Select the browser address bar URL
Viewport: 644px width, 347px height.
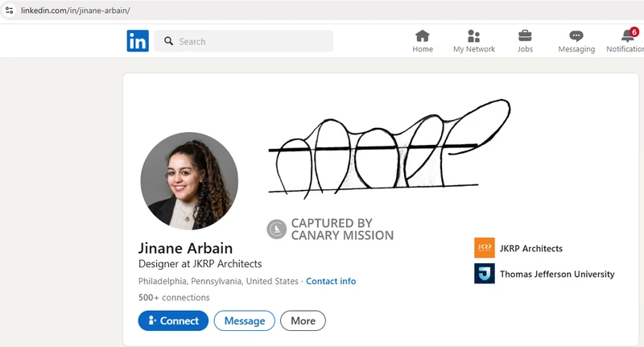pos(75,10)
